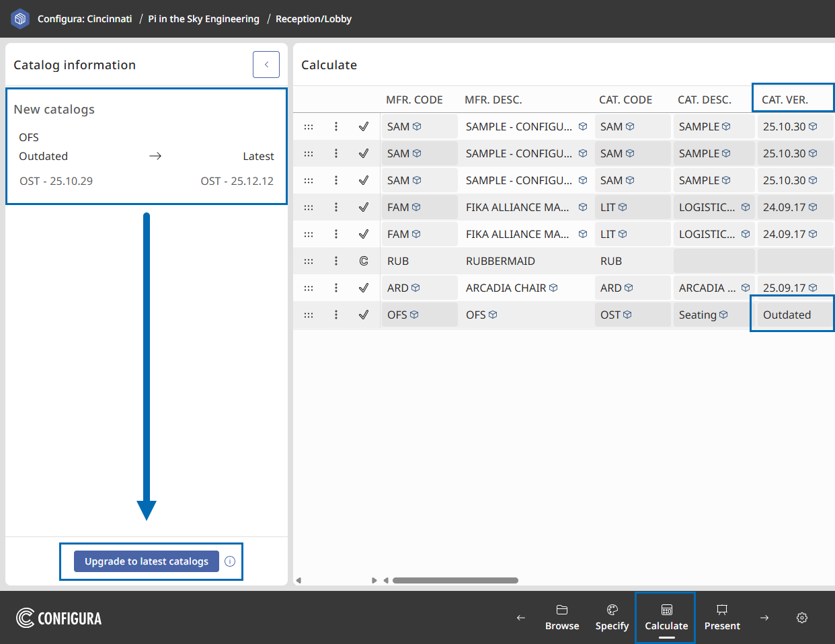The height and width of the screenshot is (644, 835).
Task: Click cube icon next to ARD manufacturer code
Action: click(x=415, y=288)
